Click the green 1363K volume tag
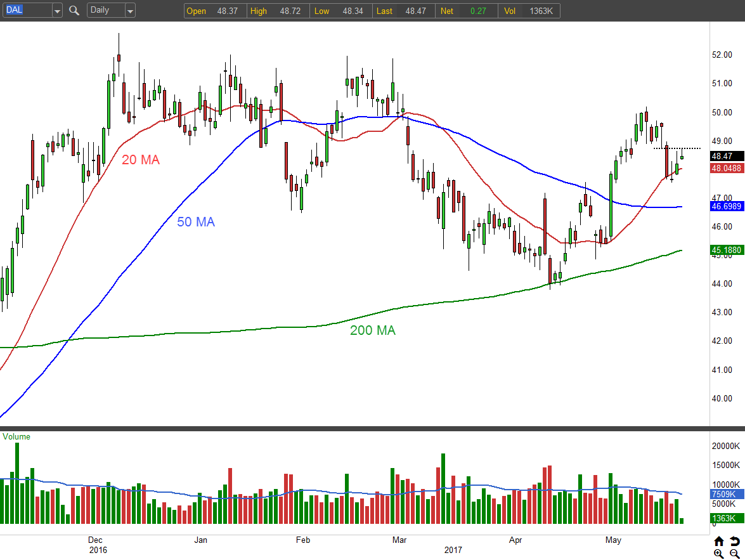745x560 pixels. (x=727, y=518)
